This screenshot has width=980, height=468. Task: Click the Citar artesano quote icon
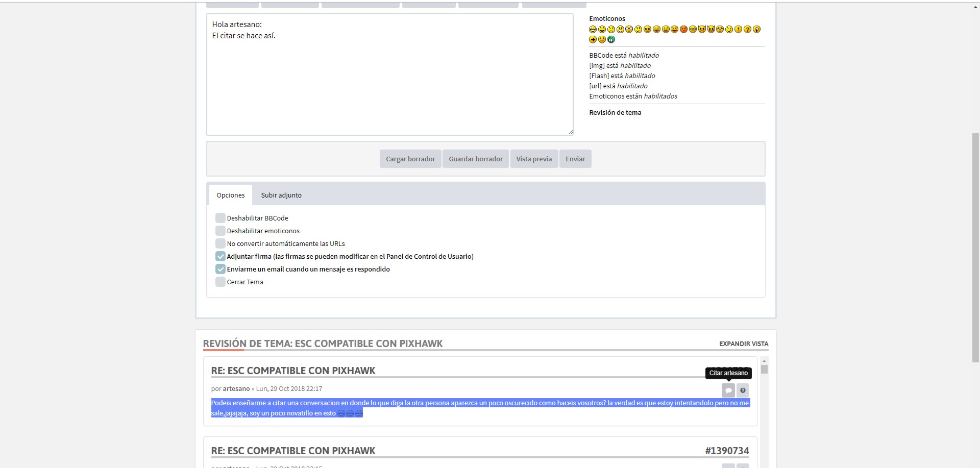tap(728, 390)
